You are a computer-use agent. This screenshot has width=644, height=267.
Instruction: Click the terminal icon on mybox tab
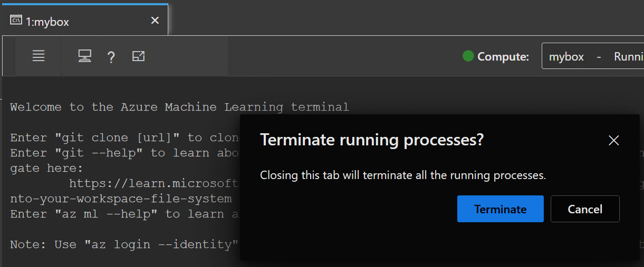[x=16, y=21]
